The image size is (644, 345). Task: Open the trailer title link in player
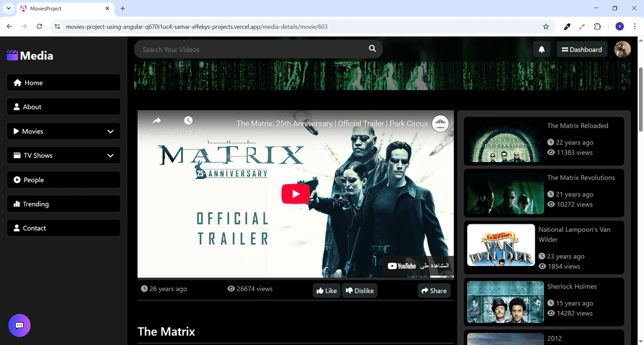click(332, 123)
